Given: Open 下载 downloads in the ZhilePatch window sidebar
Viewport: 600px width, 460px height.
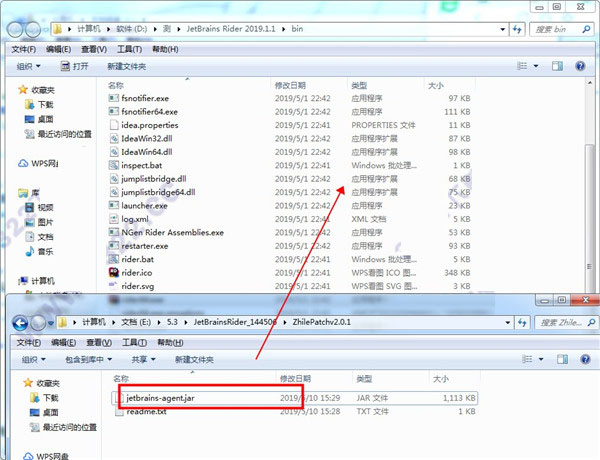Looking at the screenshot, I should [44, 398].
